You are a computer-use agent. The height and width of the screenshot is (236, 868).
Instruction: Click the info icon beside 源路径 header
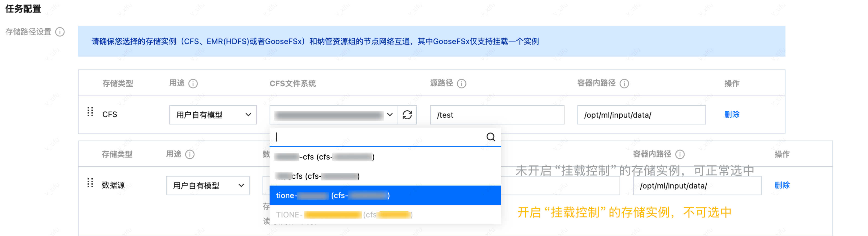point(462,83)
